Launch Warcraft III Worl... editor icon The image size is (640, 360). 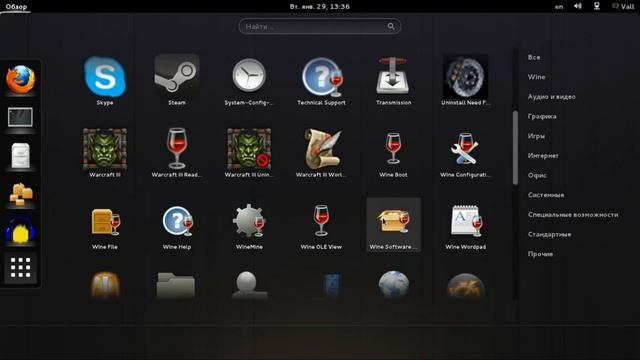click(321, 153)
